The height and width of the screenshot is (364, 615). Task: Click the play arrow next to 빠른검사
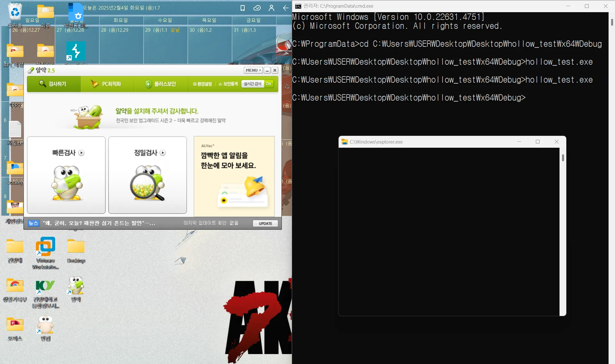click(x=81, y=153)
